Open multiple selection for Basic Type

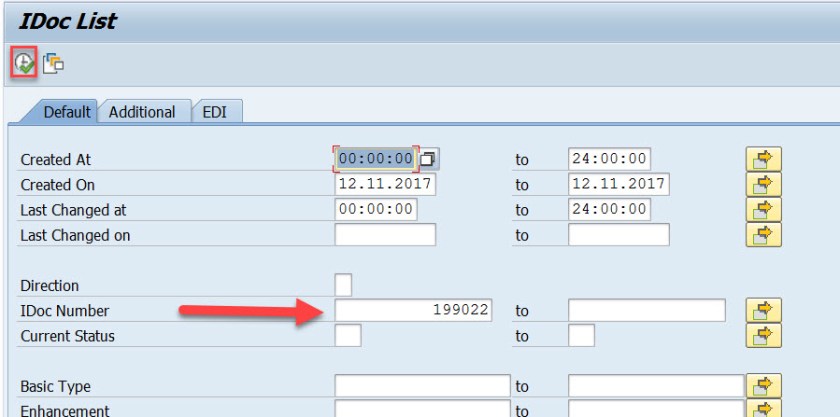click(x=763, y=386)
